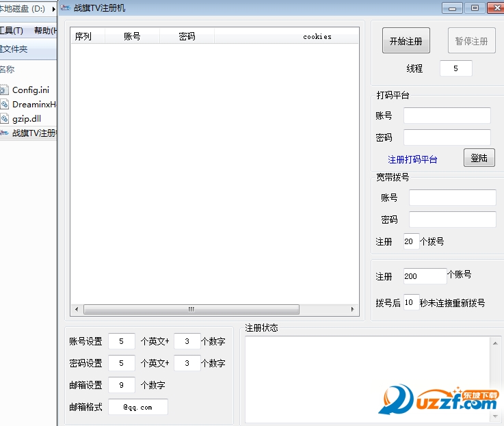Click the cookies column header
The height and width of the screenshot is (426, 504).
(287, 36)
